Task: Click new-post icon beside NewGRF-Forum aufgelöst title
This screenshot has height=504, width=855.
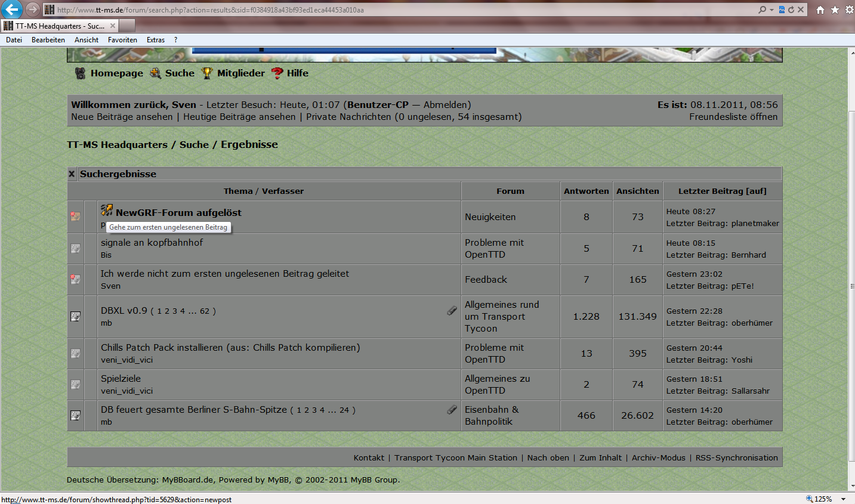Action: 107,211
